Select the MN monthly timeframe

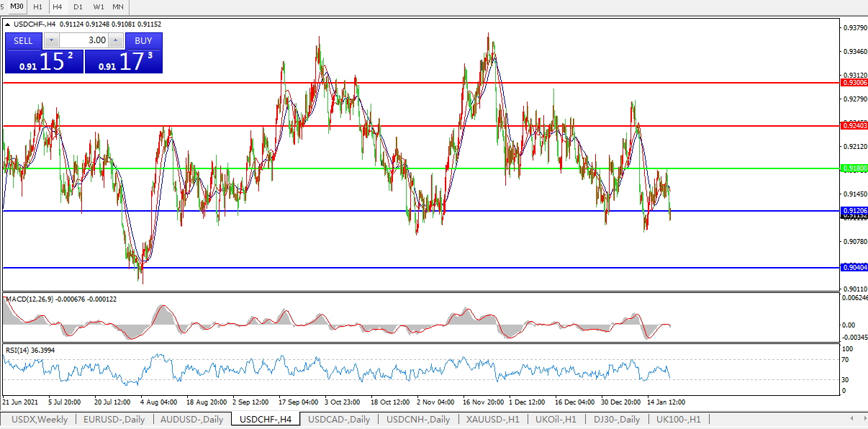[x=118, y=6]
